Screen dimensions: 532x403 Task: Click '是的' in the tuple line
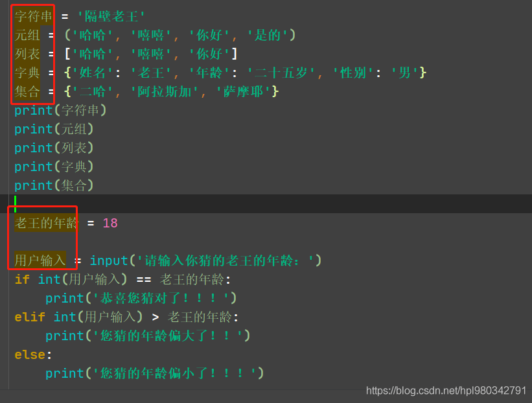click(268, 35)
